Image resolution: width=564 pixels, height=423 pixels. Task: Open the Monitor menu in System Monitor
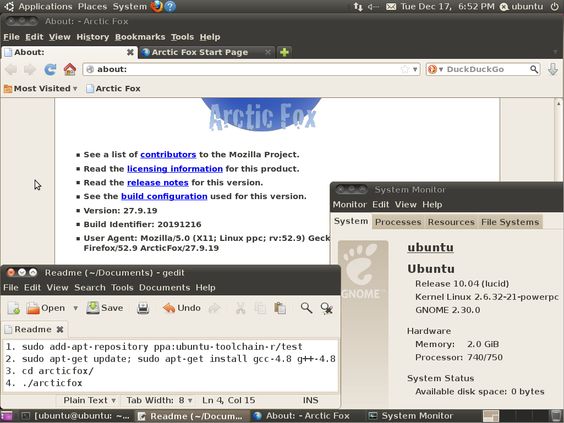point(349,205)
